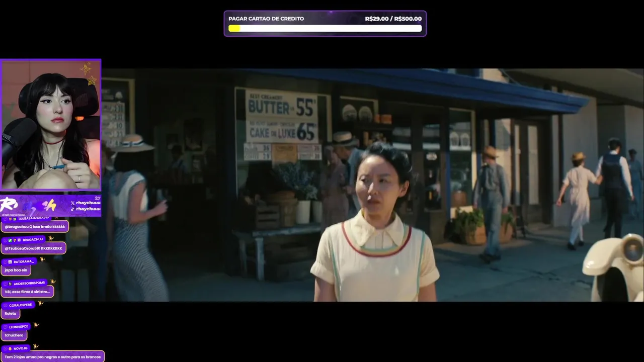Click the cat emote beside RATORAMA_
Image resolution: width=644 pixels, height=362 pixels.
coord(42,259)
